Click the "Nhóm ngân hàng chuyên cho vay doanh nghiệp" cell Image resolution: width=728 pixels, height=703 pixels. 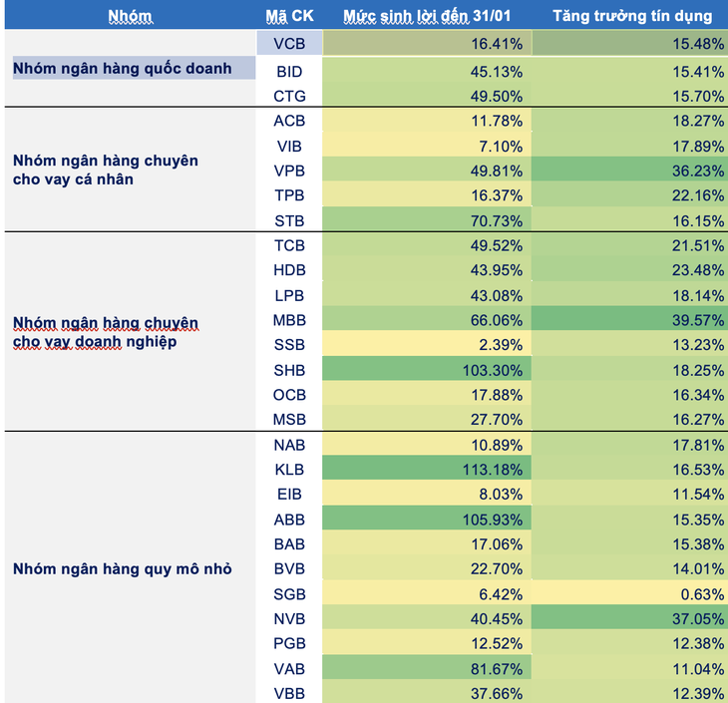click(x=106, y=332)
